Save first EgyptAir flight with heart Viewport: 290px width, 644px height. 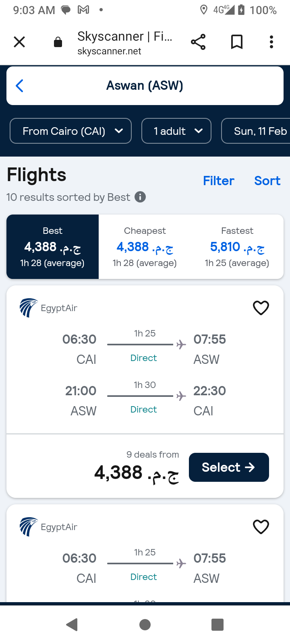(x=261, y=308)
